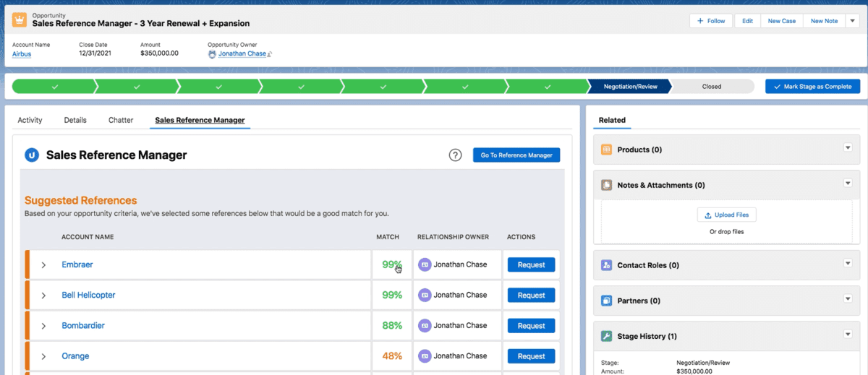Click the New Note button

click(824, 21)
